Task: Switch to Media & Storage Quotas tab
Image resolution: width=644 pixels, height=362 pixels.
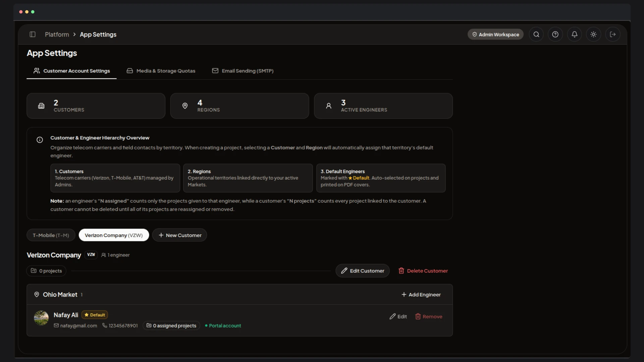Action: coord(161,71)
